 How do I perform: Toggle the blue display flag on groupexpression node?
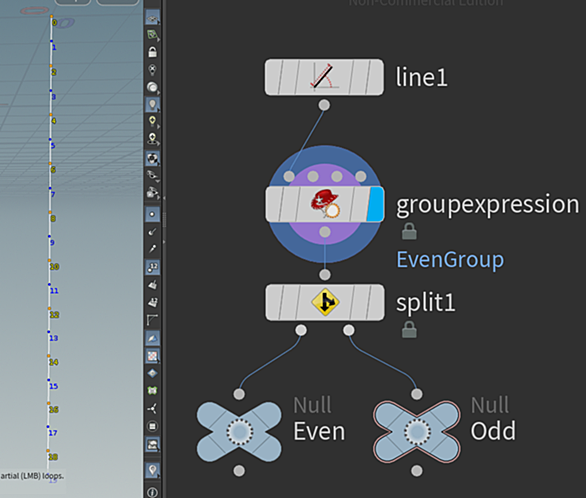(376, 204)
